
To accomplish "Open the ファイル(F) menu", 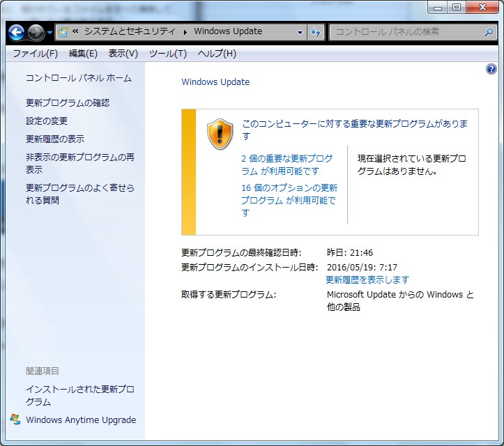I will pos(35,54).
